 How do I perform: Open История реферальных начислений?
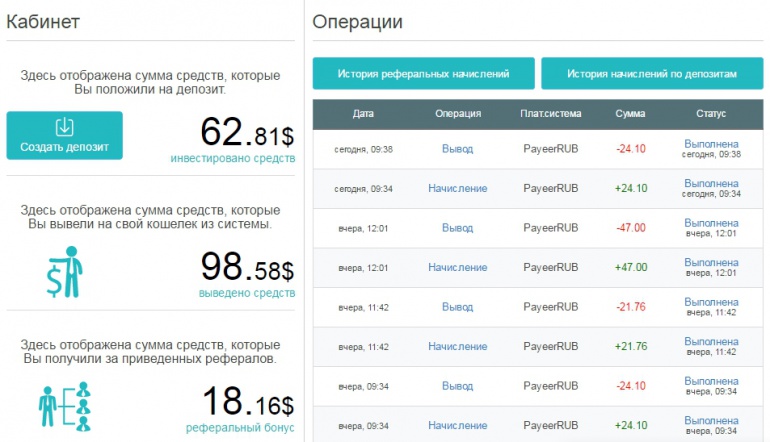[423, 74]
